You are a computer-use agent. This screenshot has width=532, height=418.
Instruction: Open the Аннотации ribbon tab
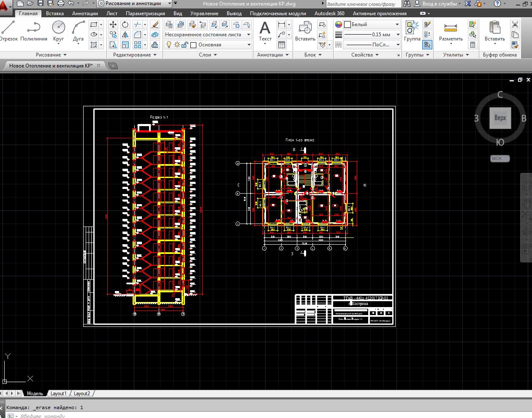85,13
